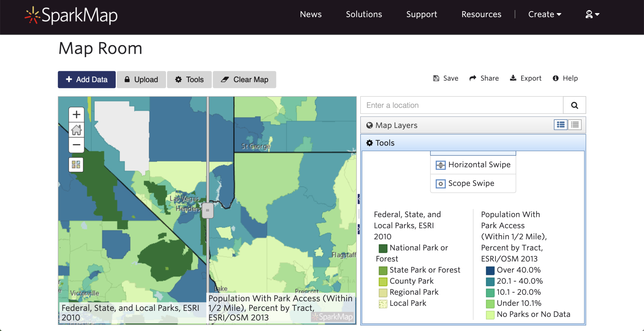Viewport: 644px width, 331px height.
Task: Switch to compact layer list view
Action: (575, 125)
